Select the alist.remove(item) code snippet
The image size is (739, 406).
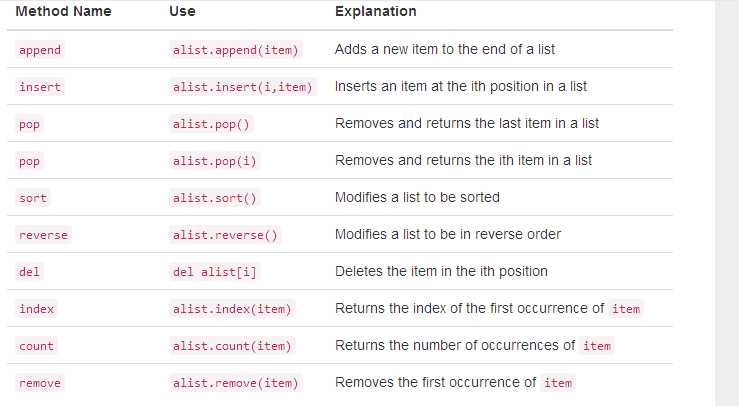[x=235, y=383]
